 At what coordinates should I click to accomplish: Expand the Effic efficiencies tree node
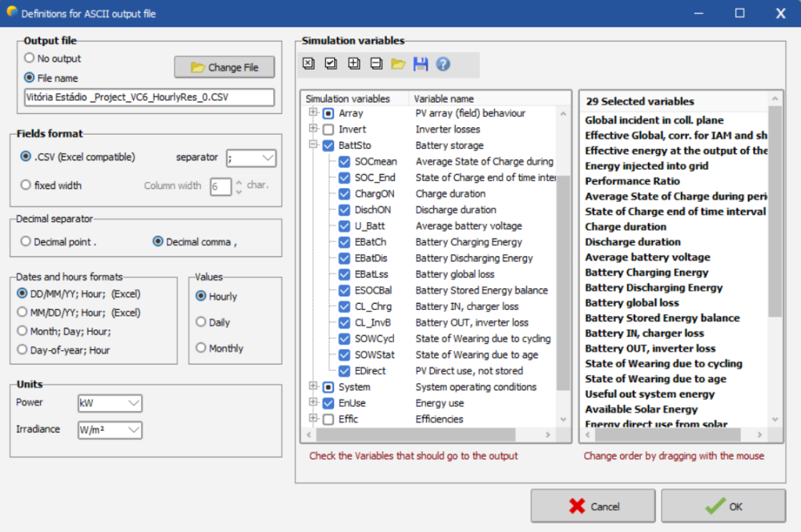pos(313,419)
